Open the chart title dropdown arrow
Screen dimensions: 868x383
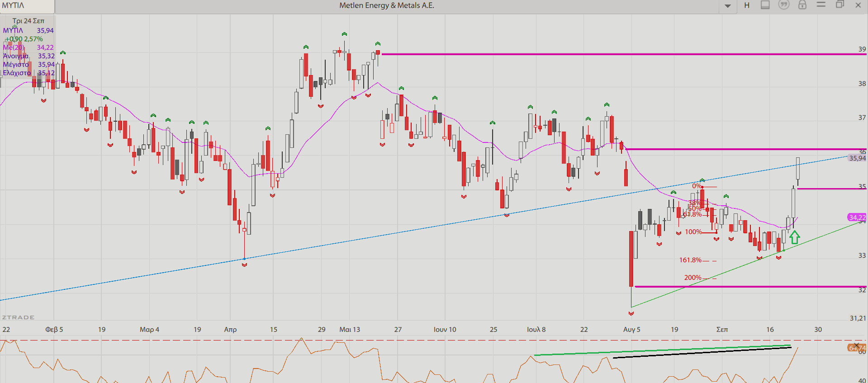[x=728, y=6]
